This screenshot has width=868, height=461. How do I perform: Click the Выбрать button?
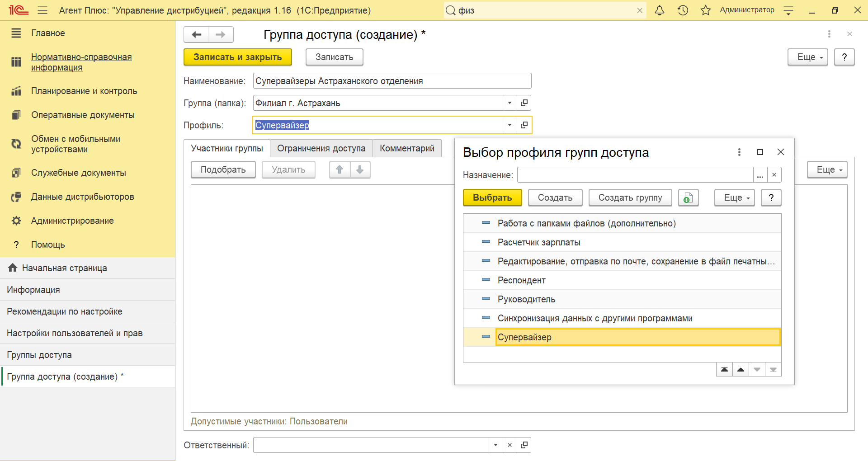(492, 198)
